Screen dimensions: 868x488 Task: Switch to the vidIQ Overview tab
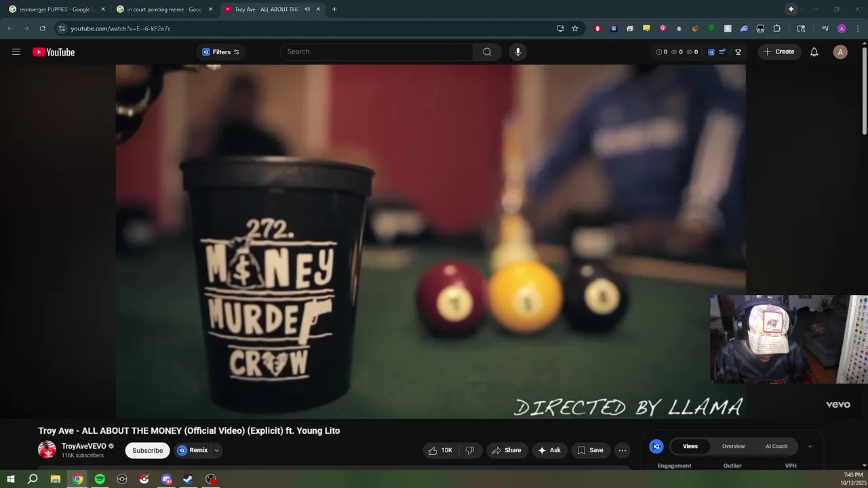coord(733,446)
